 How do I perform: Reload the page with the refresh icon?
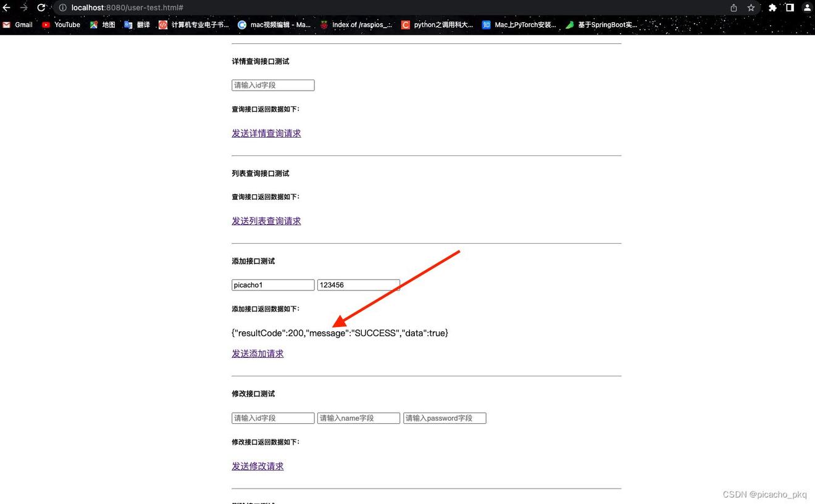point(41,7)
